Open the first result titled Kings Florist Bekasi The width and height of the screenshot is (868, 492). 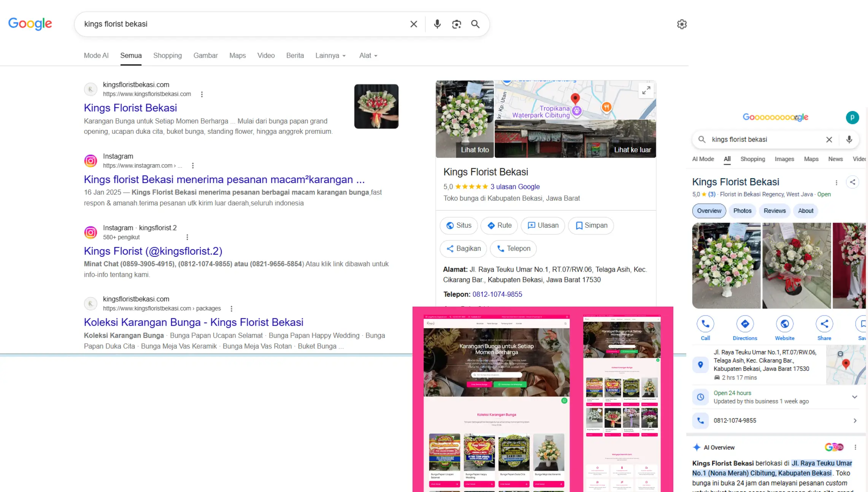(x=130, y=108)
